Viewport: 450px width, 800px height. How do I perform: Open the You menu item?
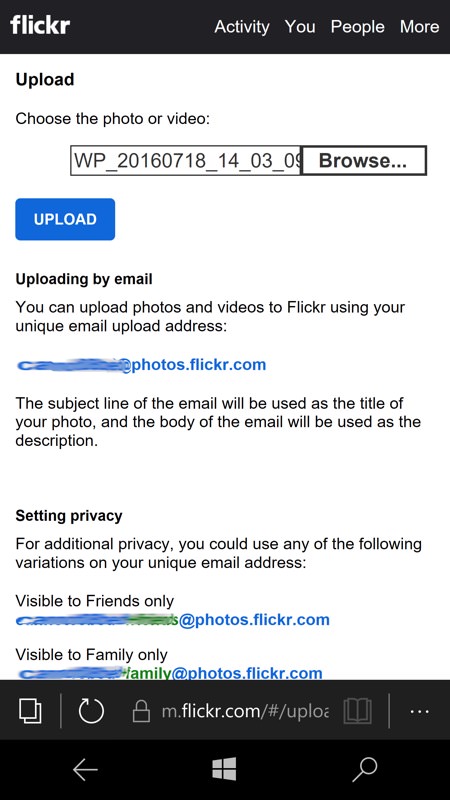(300, 27)
